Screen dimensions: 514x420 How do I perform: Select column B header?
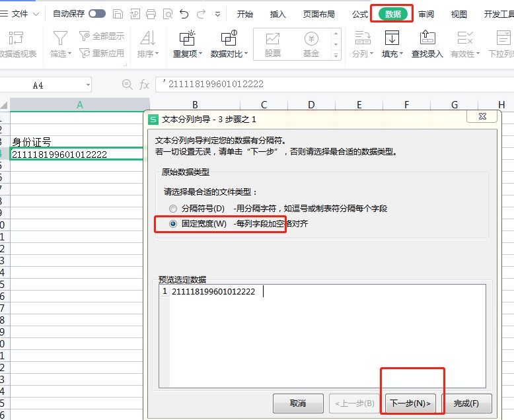point(195,105)
